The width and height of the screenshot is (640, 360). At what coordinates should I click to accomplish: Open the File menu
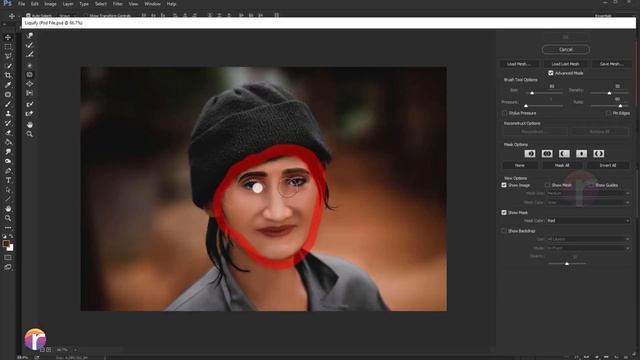click(21, 4)
